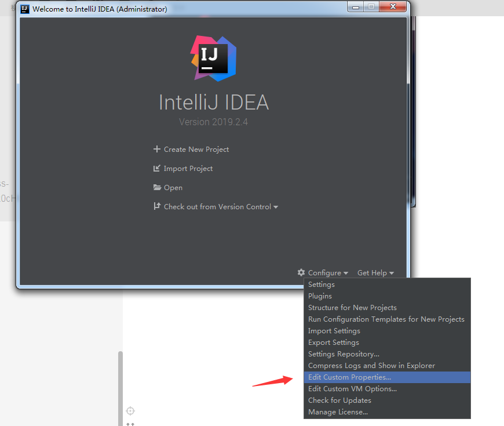Click the Create New Project link
The height and width of the screenshot is (426, 504).
coord(196,149)
